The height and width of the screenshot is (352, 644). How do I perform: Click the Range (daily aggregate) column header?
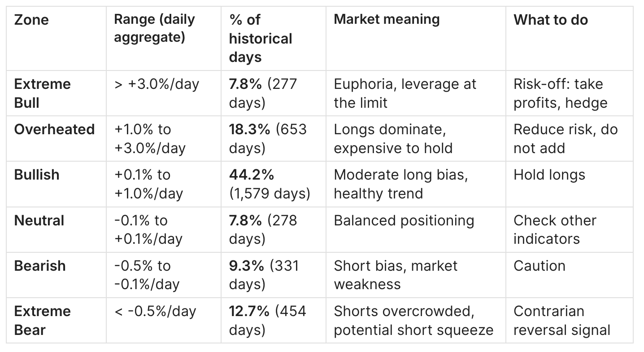154,28
